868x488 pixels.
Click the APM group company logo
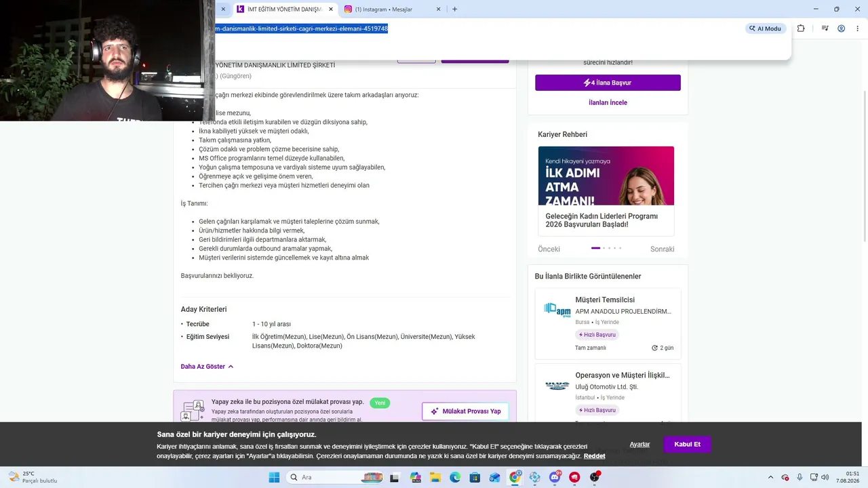(x=557, y=310)
